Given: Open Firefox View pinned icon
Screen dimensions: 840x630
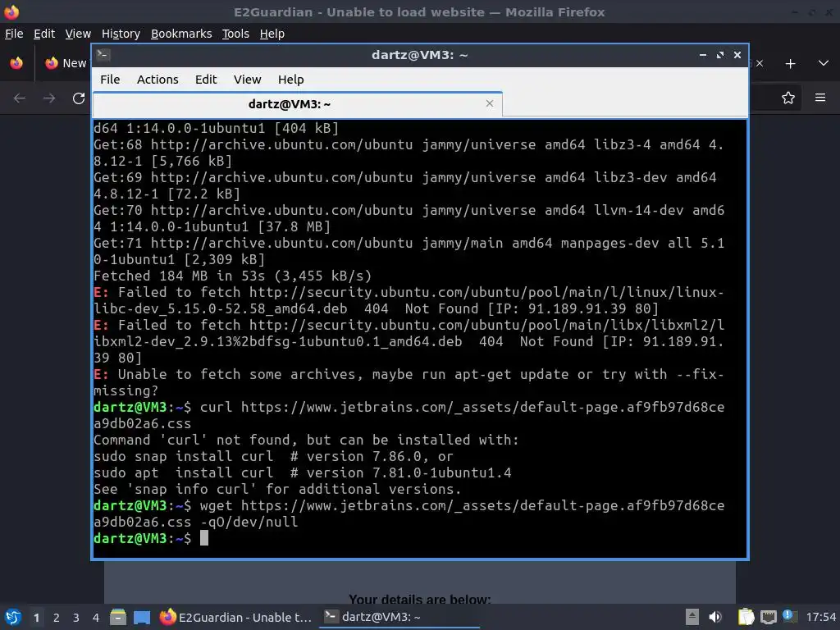Looking at the screenshot, I should [x=16, y=63].
